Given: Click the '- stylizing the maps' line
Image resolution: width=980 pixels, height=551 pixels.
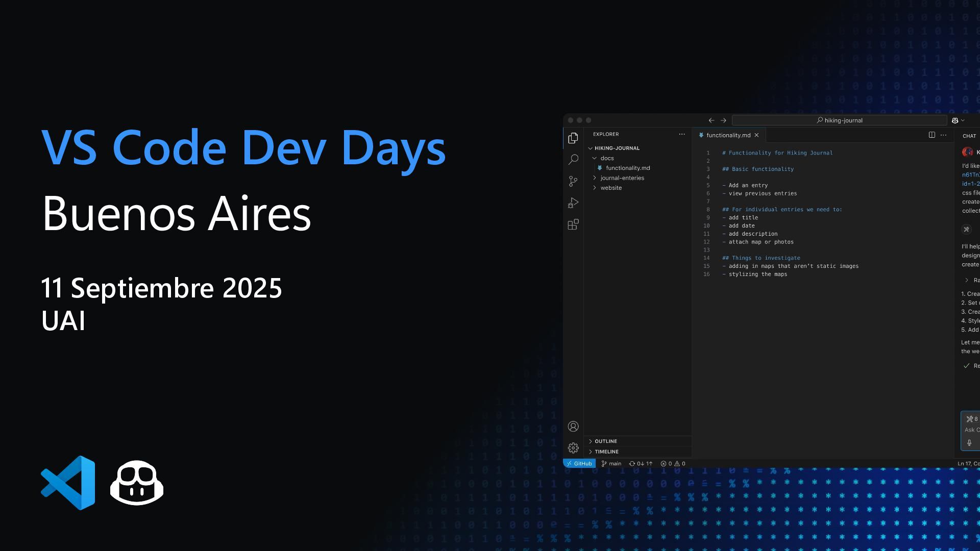Looking at the screenshot, I should (754, 274).
